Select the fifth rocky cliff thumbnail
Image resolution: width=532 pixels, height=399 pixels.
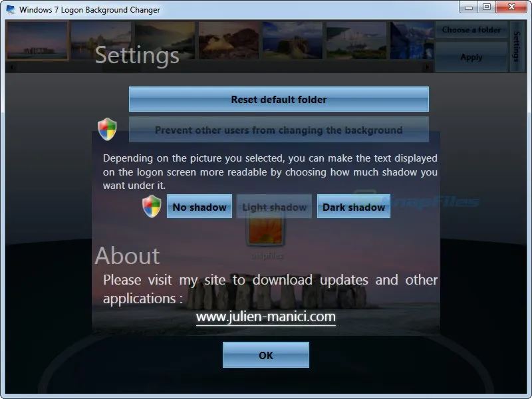pos(293,41)
